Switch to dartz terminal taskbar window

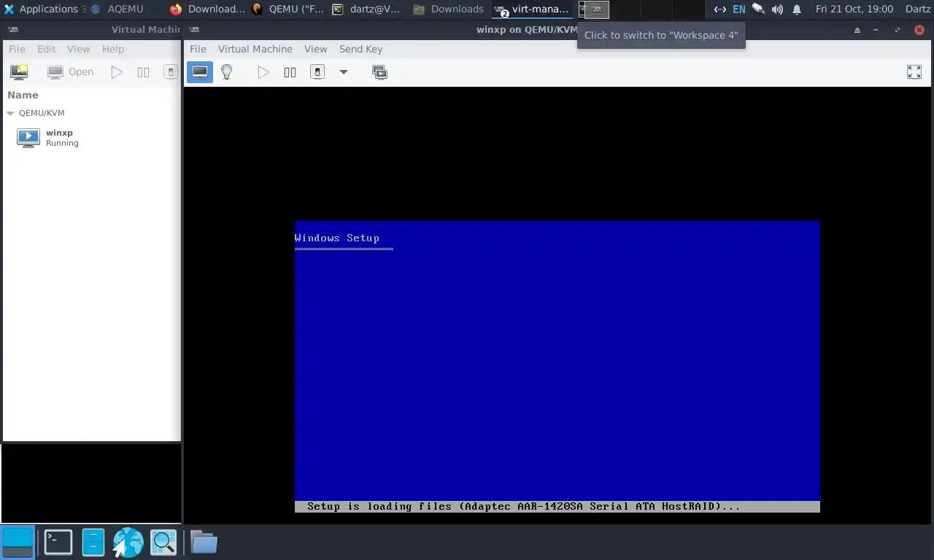pyautogui.click(x=366, y=9)
